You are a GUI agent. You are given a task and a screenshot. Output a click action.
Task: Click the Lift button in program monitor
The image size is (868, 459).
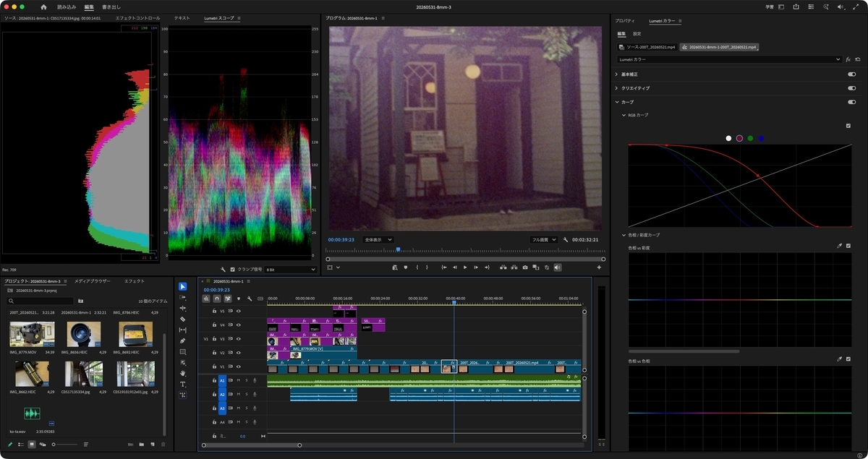click(503, 267)
